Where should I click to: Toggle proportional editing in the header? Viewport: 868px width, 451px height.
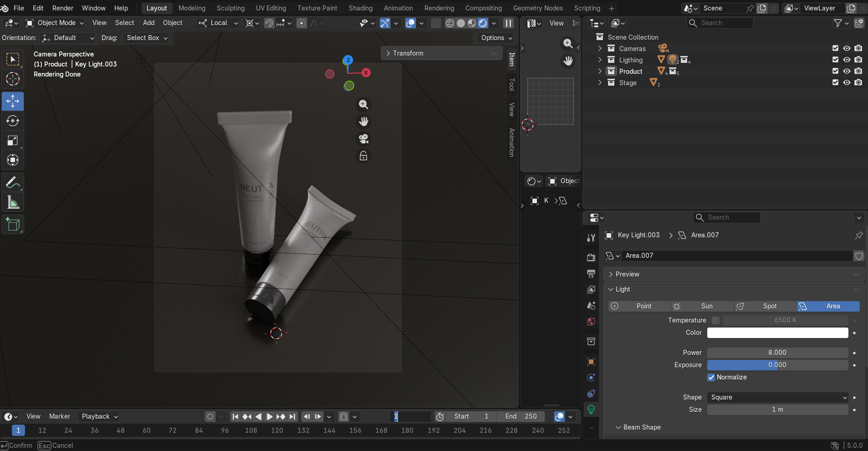click(301, 23)
